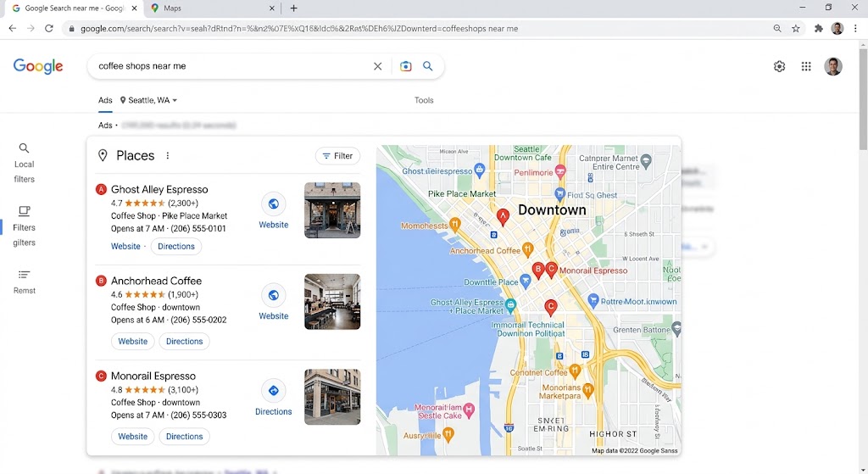Bookmark this page with the star
Viewport: 868px width, 474px height.
(795, 28)
